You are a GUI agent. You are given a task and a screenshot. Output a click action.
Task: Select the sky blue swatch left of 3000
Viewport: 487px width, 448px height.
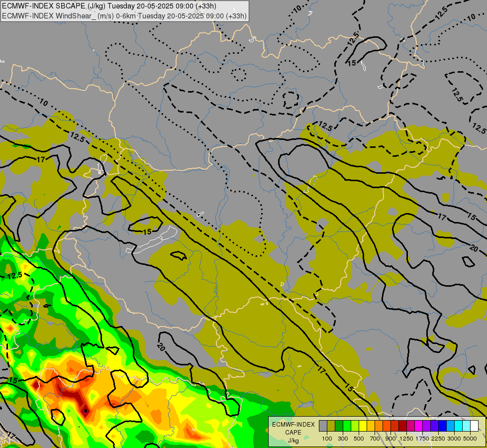[451, 426]
